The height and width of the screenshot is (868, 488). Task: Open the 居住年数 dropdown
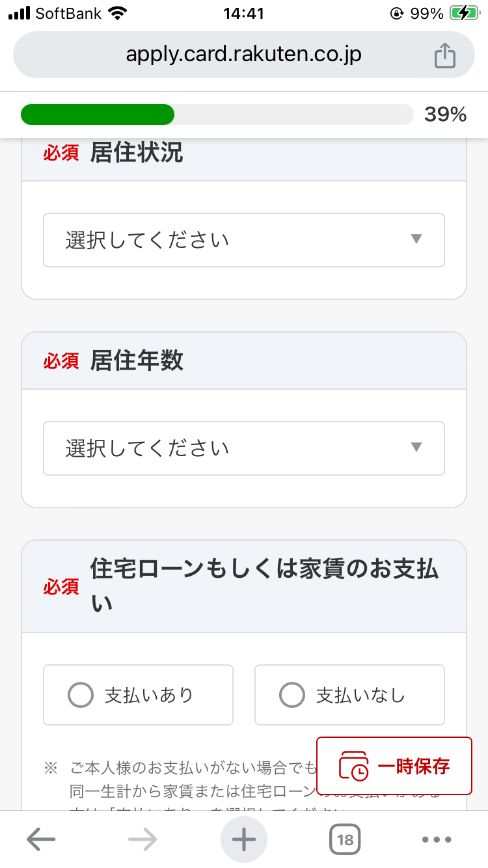click(244, 448)
